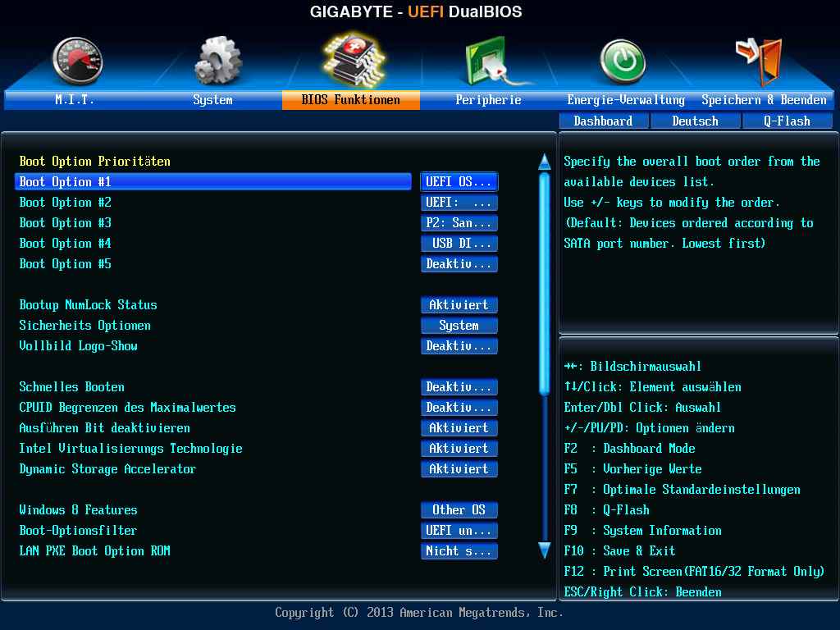Open the Peripherie tab

click(x=489, y=99)
